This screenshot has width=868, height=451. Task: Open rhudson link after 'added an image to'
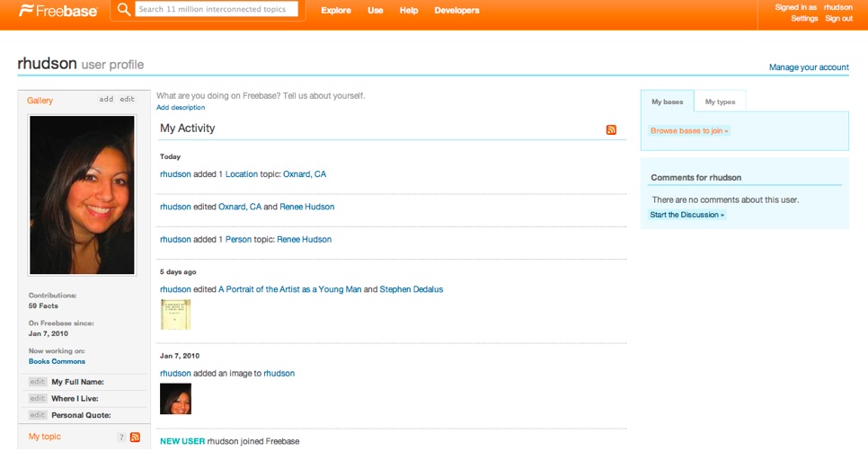[279, 373]
